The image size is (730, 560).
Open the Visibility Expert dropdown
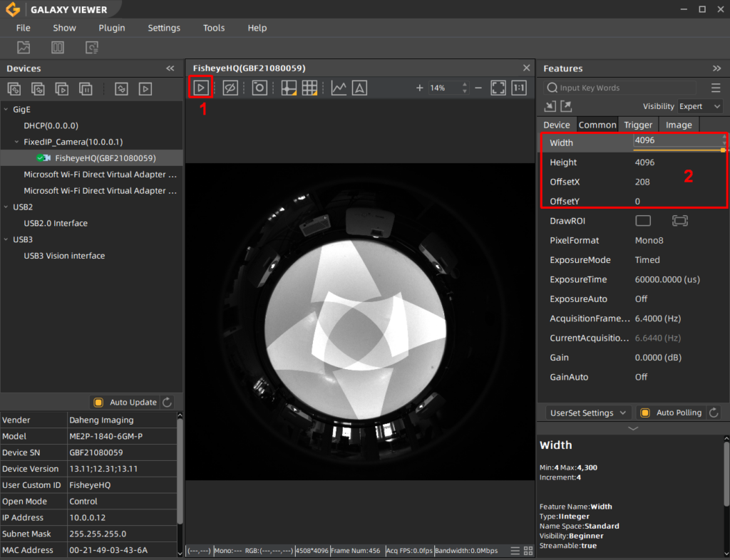[699, 105]
